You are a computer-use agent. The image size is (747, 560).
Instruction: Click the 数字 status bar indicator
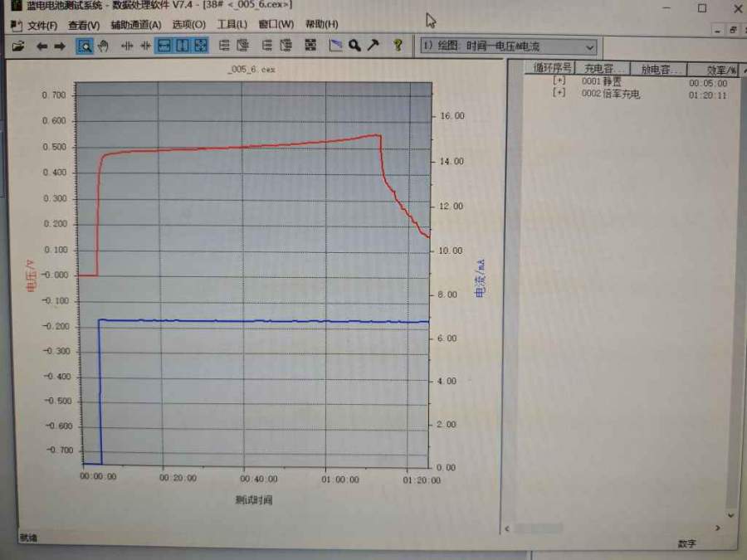(686, 543)
